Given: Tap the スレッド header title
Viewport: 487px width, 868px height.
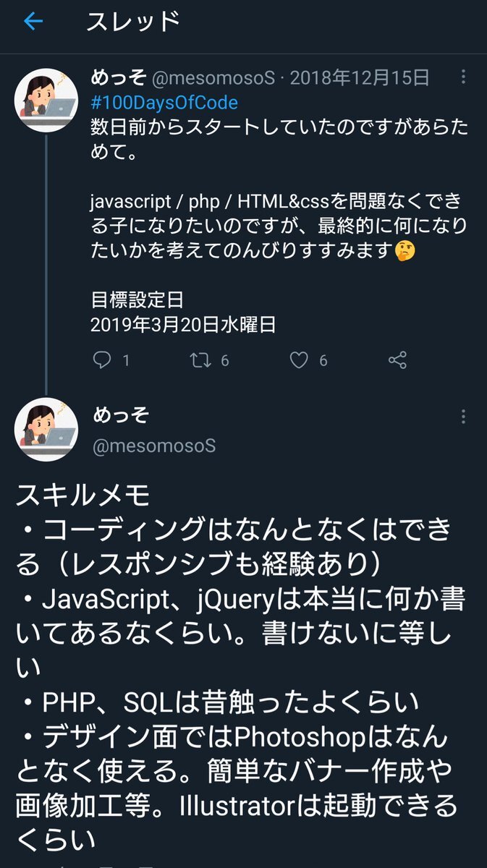Looking at the screenshot, I should click(x=132, y=22).
